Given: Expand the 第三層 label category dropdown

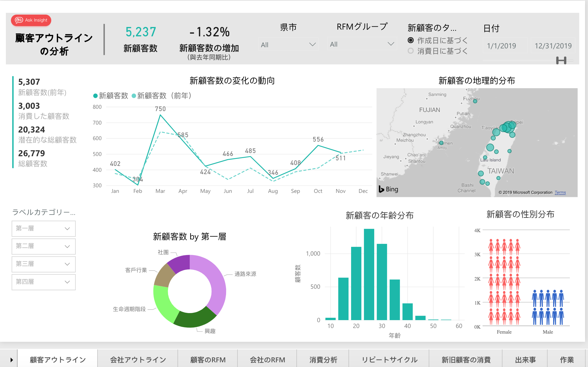Looking at the screenshot, I should coord(44,264).
